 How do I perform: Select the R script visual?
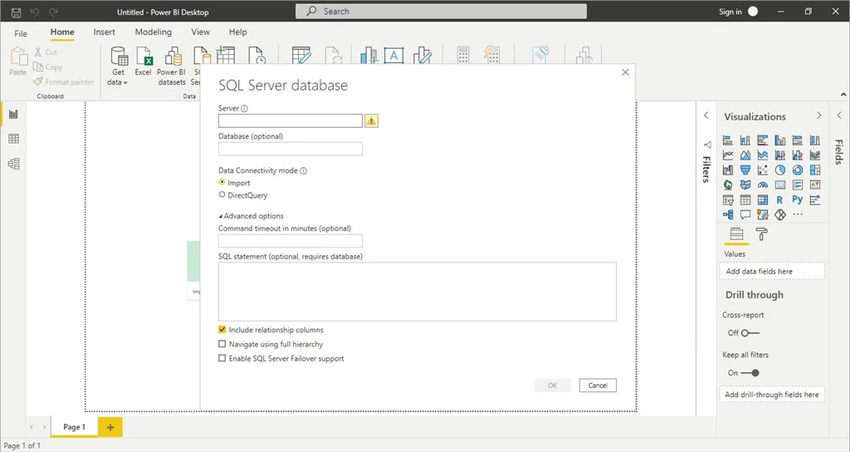[x=780, y=200]
